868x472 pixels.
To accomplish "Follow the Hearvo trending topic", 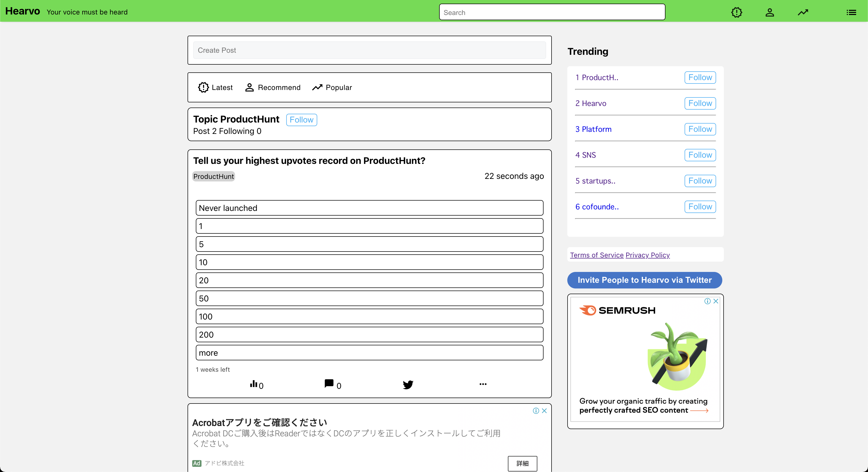I will tap(700, 103).
